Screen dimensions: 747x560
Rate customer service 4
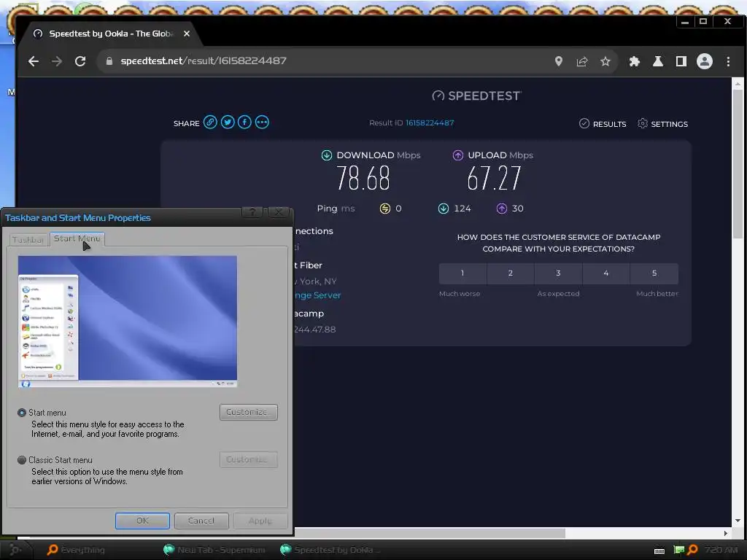[x=606, y=273]
